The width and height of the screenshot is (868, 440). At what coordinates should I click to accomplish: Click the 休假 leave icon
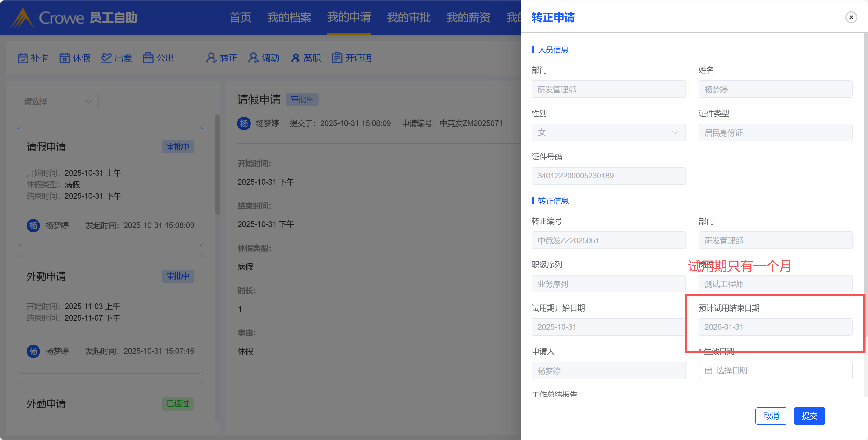pos(64,58)
